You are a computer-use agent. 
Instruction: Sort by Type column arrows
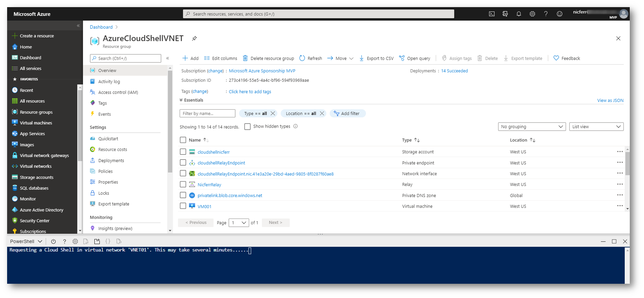coord(417,140)
